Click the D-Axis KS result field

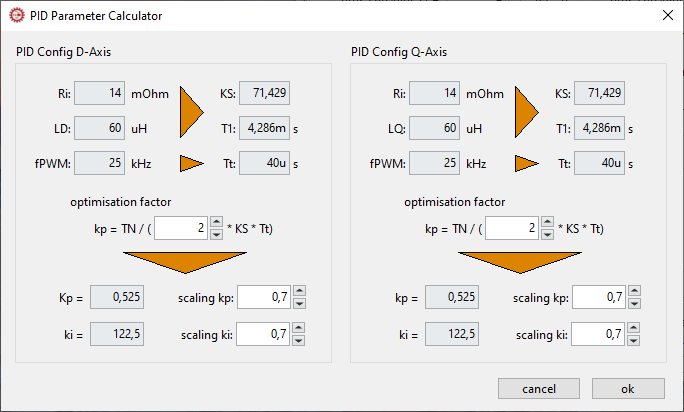pyautogui.click(x=264, y=93)
